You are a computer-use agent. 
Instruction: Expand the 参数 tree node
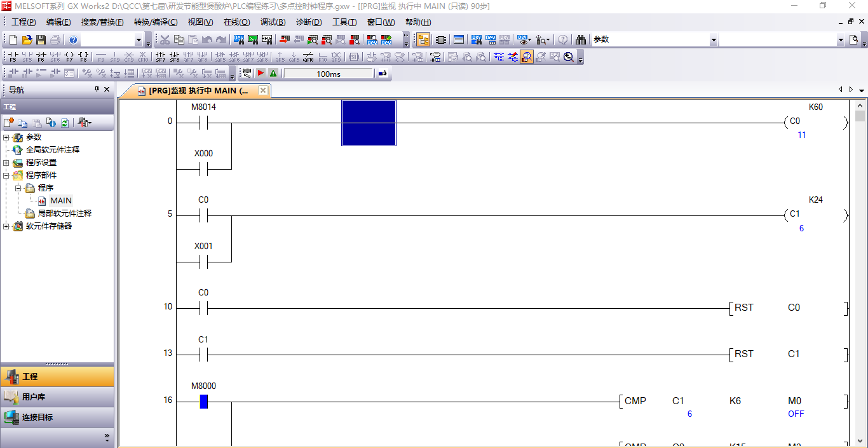click(6, 137)
